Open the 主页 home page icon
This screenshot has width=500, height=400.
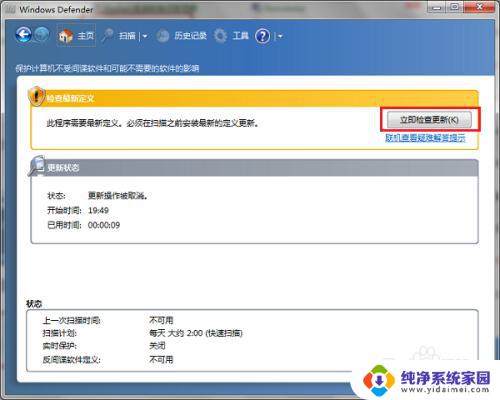coord(66,35)
